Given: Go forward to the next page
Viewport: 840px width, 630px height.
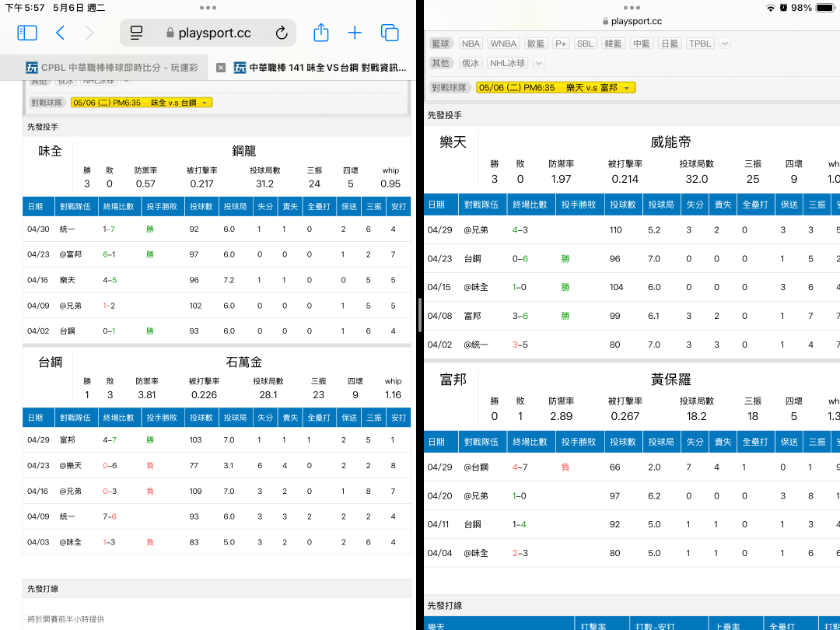Looking at the screenshot, I should click(89, 33).
